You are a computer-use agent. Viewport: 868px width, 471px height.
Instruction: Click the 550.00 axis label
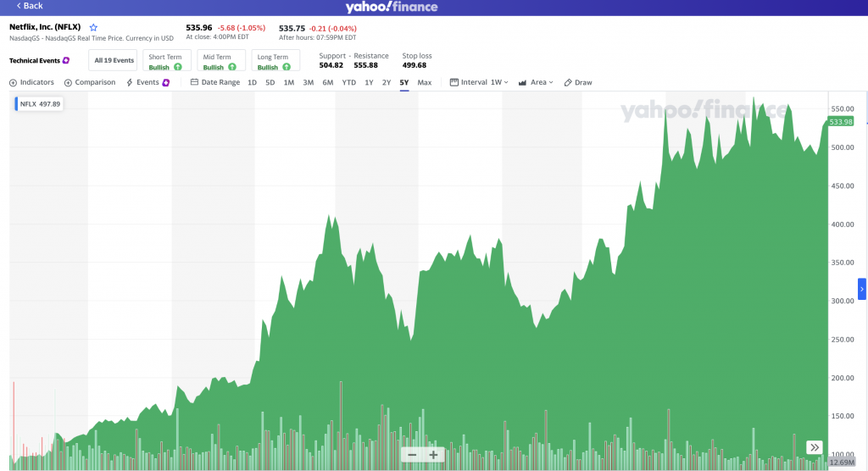843,109
